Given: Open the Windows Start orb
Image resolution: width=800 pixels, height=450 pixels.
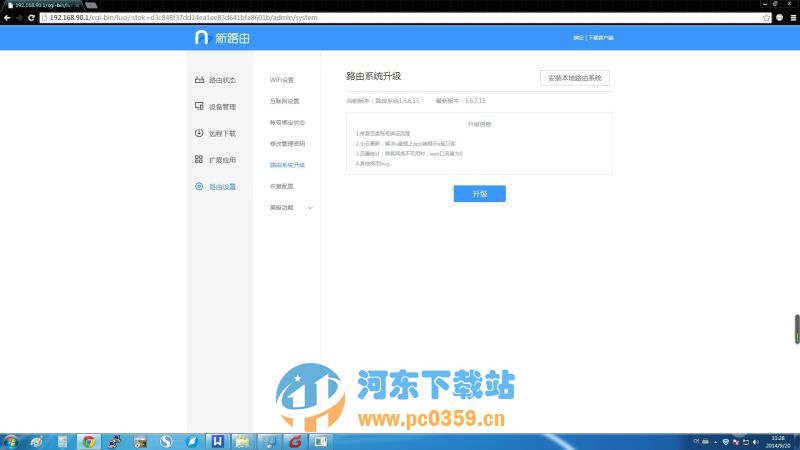Looking at the screenshot, I should 11,441.
